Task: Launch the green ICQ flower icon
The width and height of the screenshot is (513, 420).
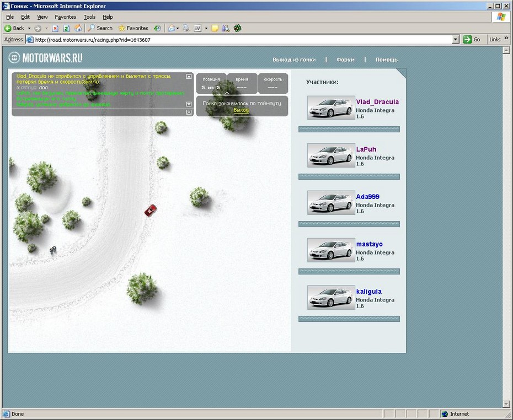Action: 238,29
